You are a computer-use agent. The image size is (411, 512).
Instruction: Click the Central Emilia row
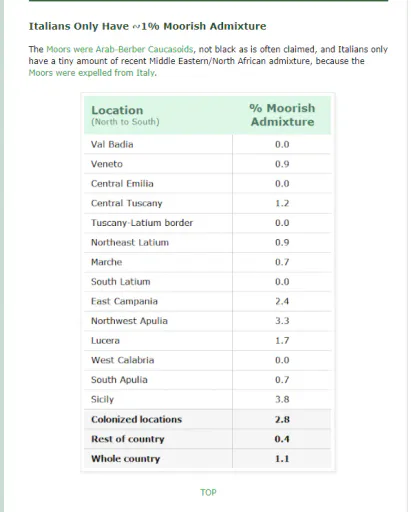tap(208, 184)
